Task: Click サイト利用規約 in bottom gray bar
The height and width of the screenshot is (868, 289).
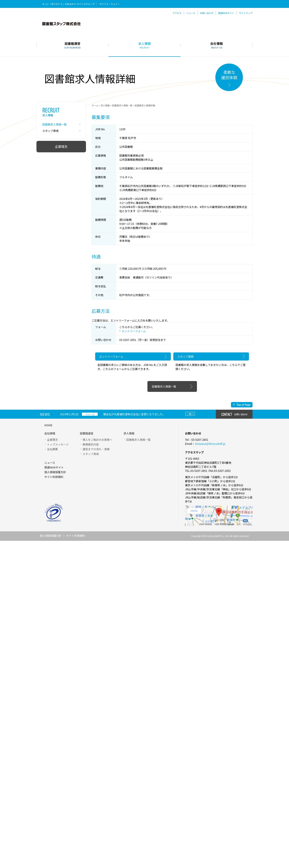Action: [75, 536]
